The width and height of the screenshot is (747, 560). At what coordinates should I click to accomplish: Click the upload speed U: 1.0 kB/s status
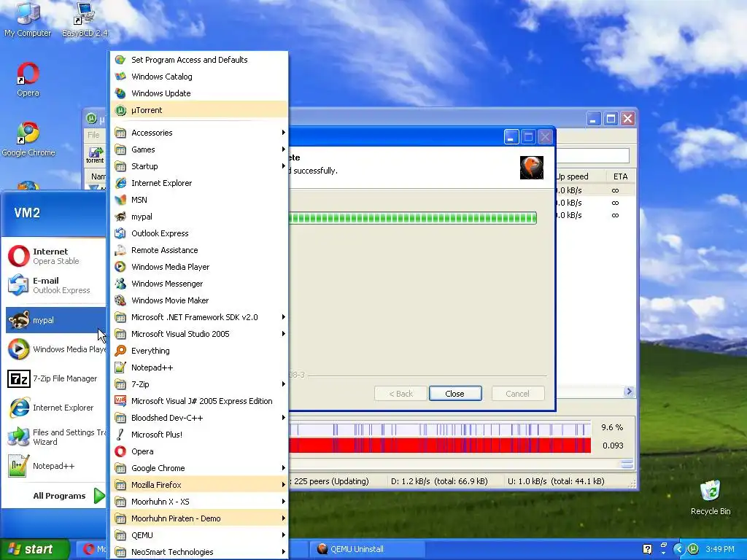[x=556, y=481]
